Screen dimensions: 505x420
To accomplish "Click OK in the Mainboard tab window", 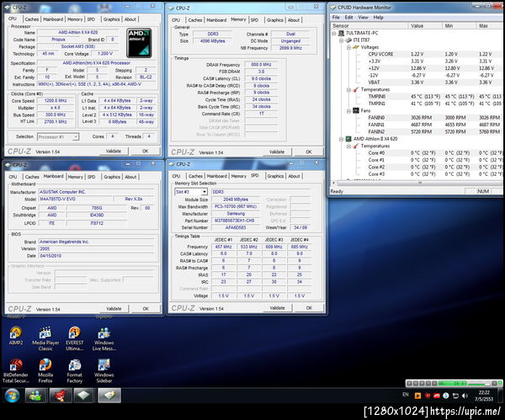I will pos(146,309).
